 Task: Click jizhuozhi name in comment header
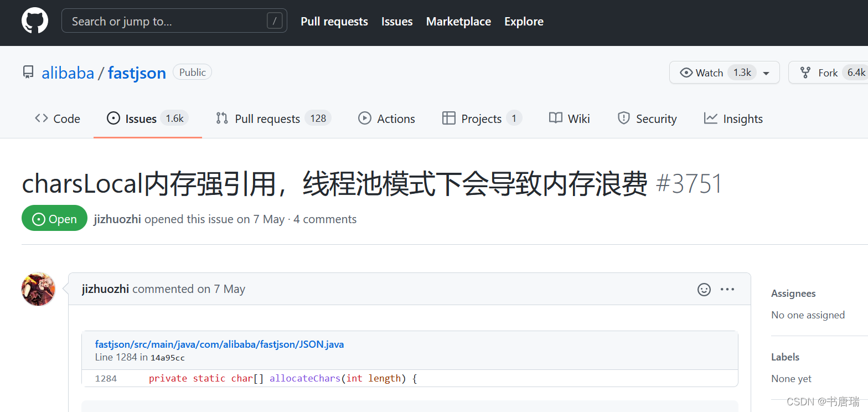tap(106, 289)
